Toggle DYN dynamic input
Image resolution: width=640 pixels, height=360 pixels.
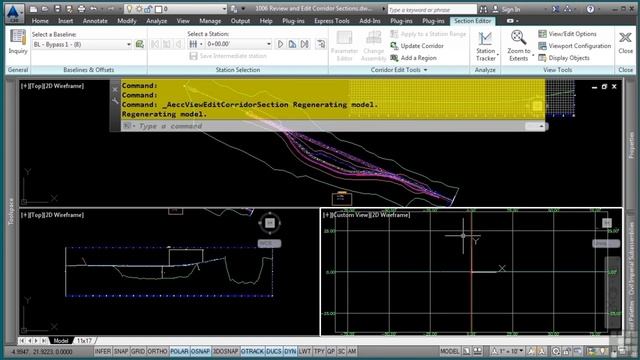(x=290, y=351)
